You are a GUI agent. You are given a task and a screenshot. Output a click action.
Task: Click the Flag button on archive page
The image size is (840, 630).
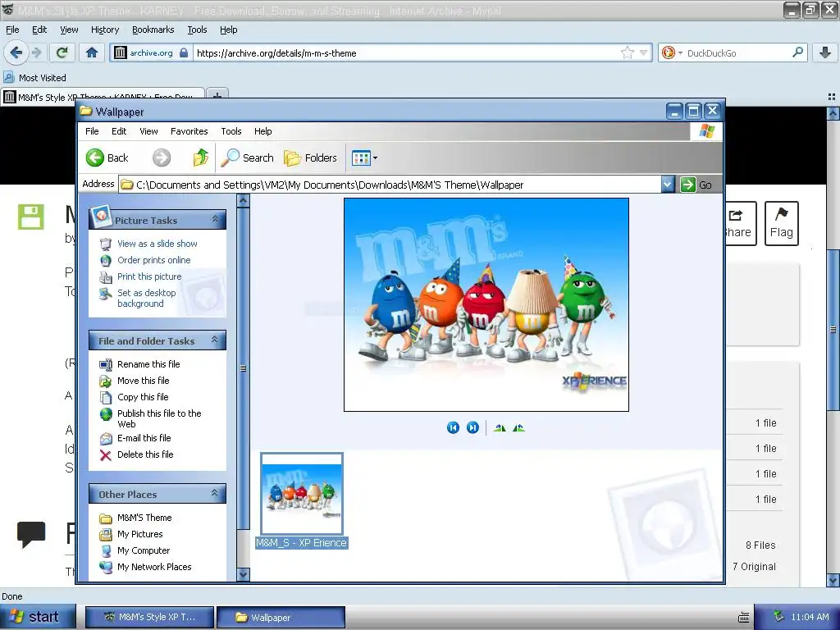(781, 223)
